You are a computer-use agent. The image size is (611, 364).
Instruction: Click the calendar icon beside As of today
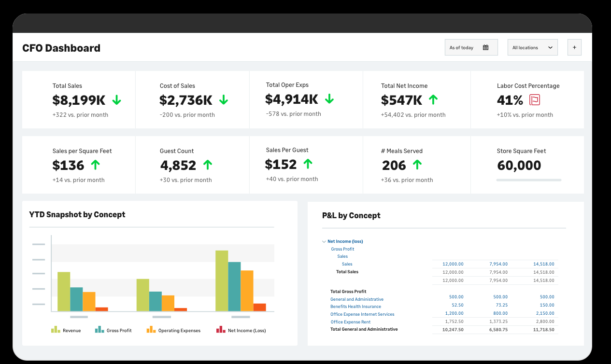pyautogui.click(x=485, y=47)
